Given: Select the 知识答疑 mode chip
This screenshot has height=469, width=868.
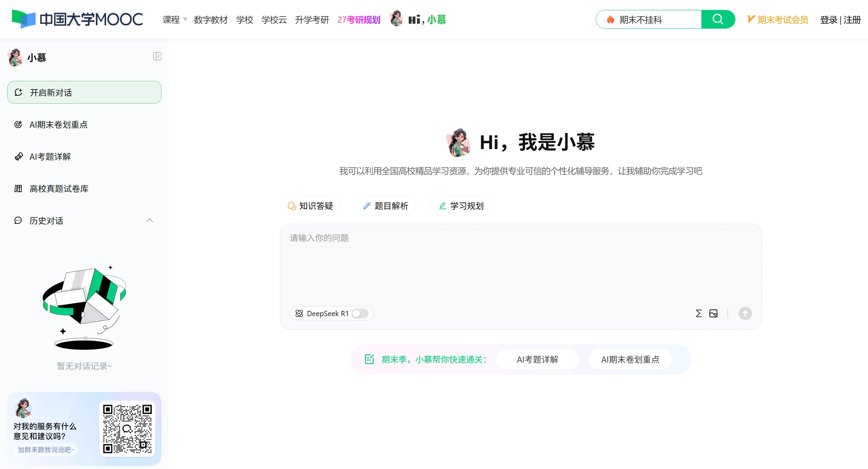Looking at the screenshot, I should point(311,206).
